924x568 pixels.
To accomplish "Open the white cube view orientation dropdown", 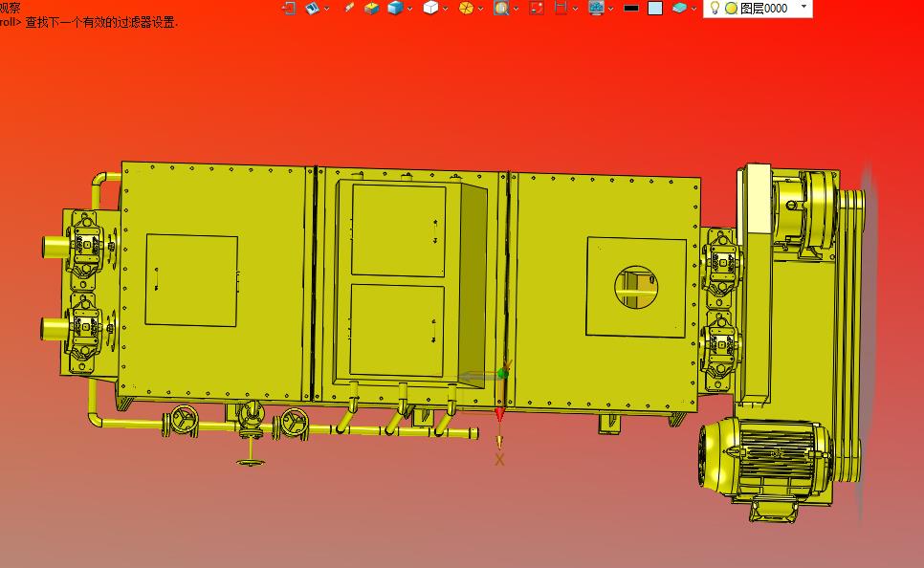I will (x=446, y=9).
